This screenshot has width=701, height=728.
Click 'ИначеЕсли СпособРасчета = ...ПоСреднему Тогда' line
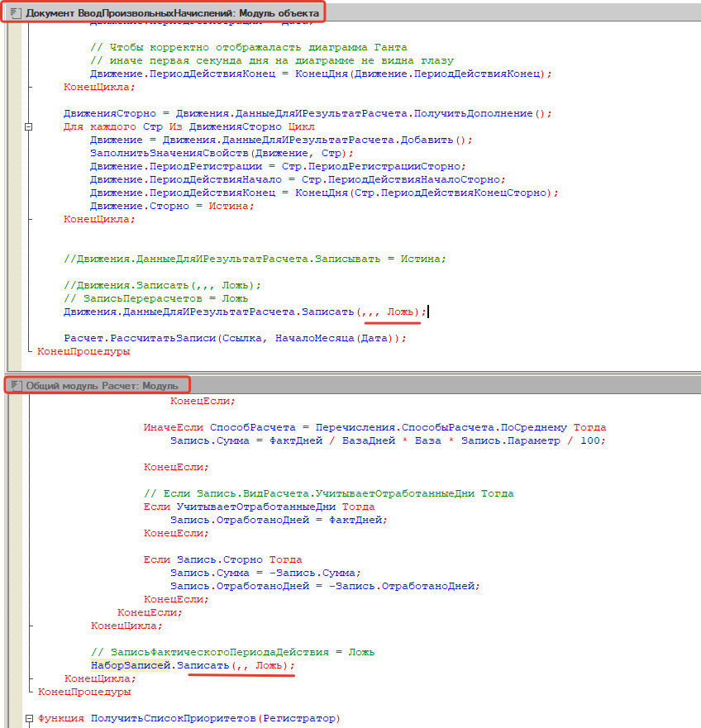(375, 427)
